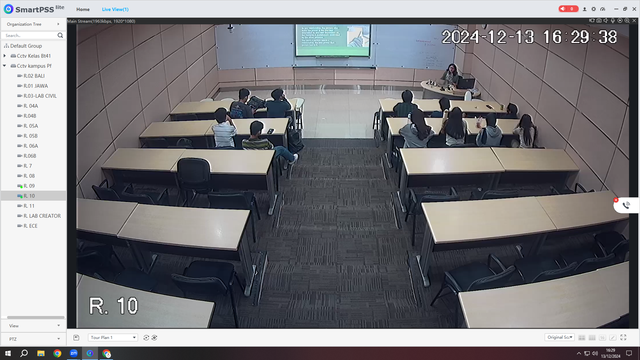Open Zoom app from taskbar

click(x=73, y=353)
